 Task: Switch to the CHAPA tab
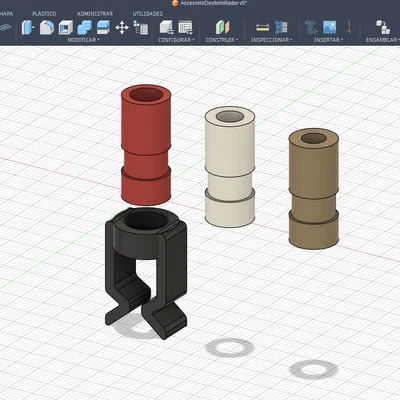(x=6, y=14)
